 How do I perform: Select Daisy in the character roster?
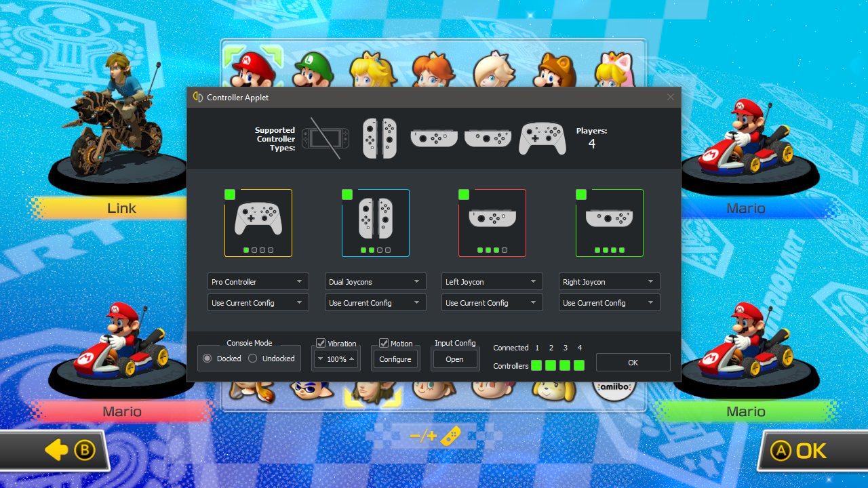click(432, 68)
